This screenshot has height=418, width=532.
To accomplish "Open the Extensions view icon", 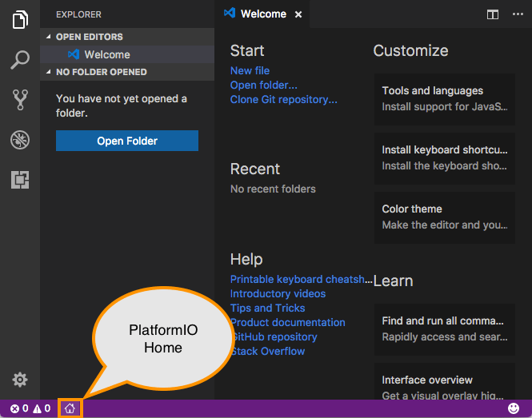I will tap(20, 180).
